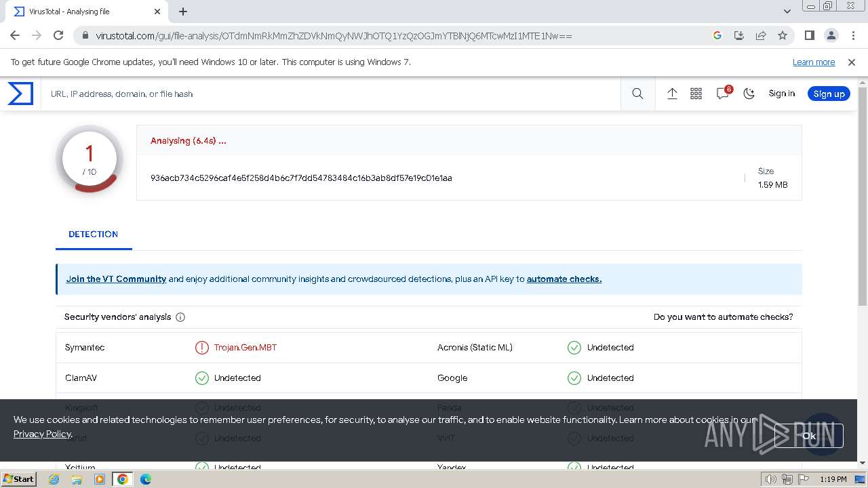This screenshot has width=868, height=488.
Task: Click the Sign up button
Action: (829, 94)
